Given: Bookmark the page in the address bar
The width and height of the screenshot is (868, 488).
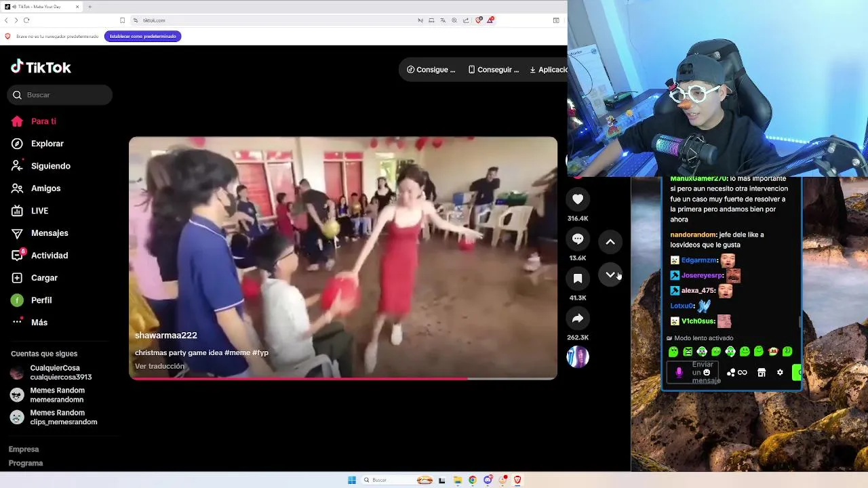Looking at the screenshot, I should [x=122, y=20].
